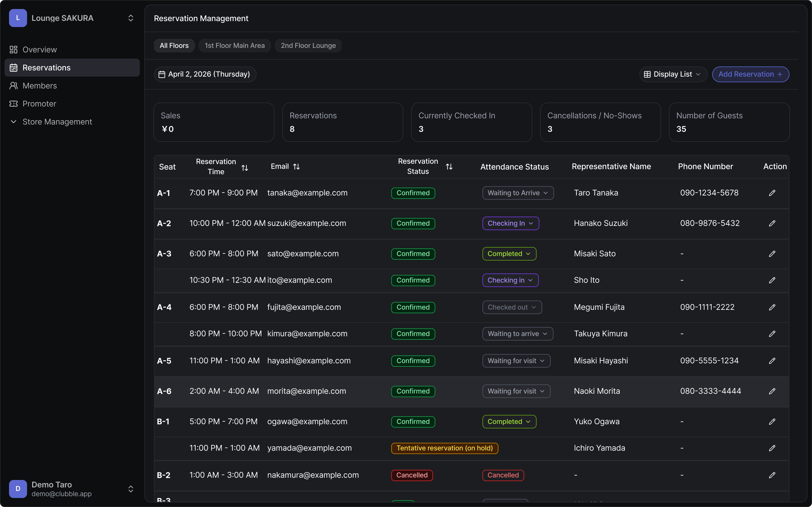Switch to 1st Floor Main Area tab
The width and height of the screenshot is (812, 507).
(x=235, y=46)
